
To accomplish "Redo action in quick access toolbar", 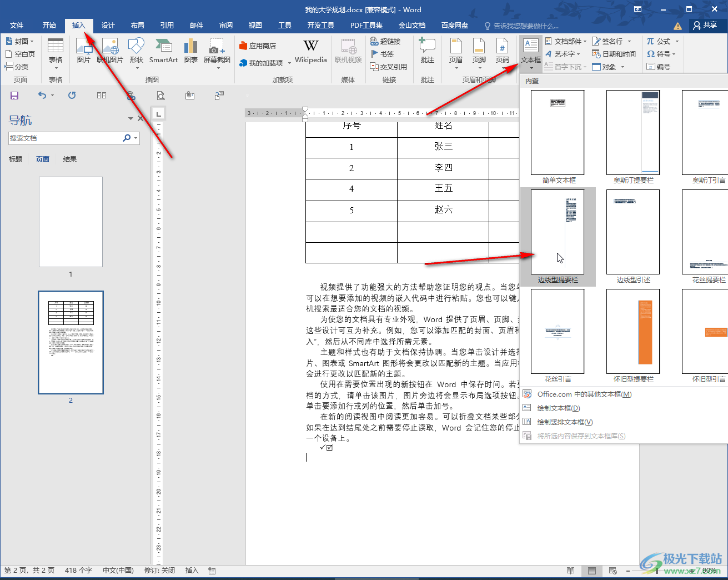I will [72, 96].
